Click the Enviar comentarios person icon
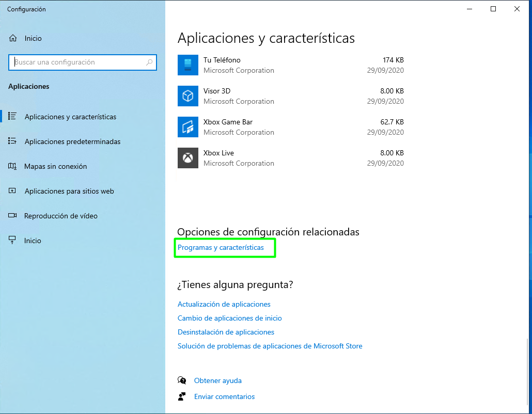 pos(182,396)
